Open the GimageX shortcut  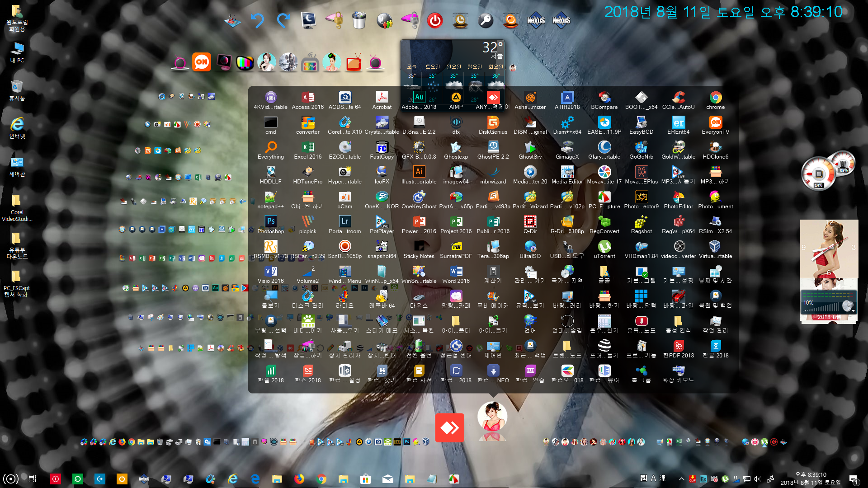[x=567, y=150]
